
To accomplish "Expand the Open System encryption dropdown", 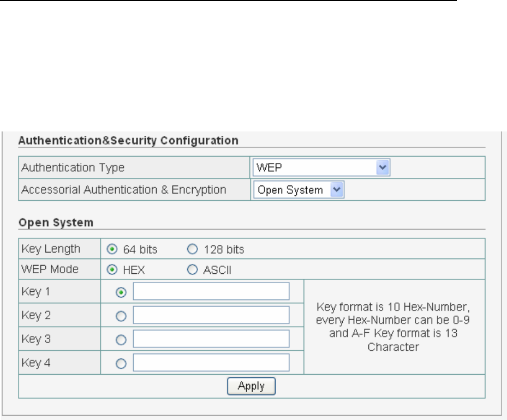I will [299, 190].
